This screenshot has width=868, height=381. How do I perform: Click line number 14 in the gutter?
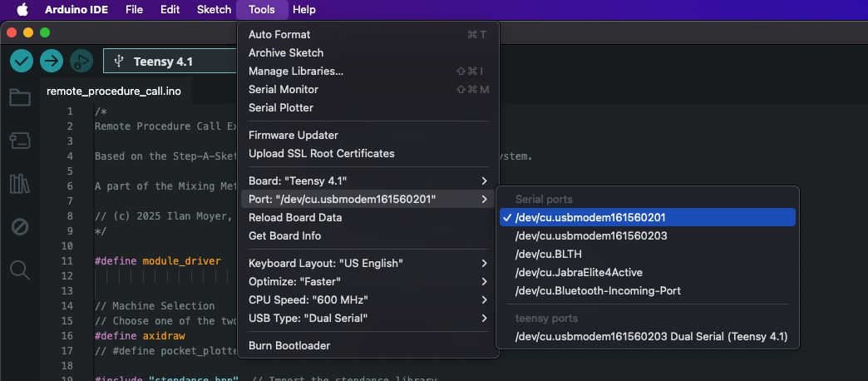point(70,306)
